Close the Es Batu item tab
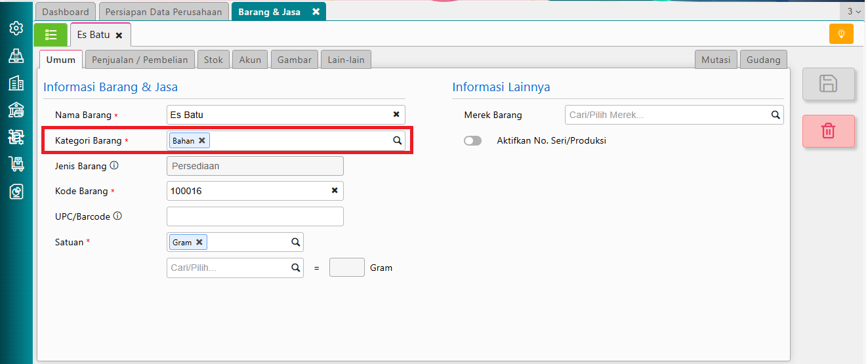This screenshot has height=364, width=868. 119,35
